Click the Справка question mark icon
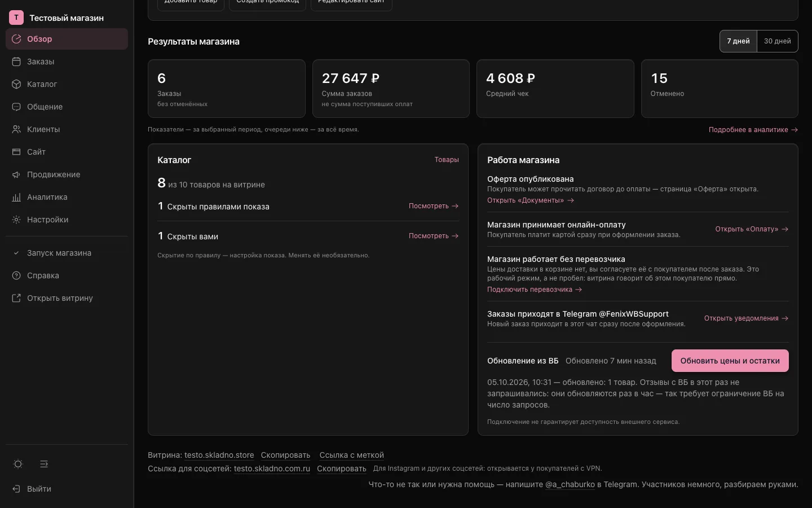The image size is (812, 508). point(16,275)
